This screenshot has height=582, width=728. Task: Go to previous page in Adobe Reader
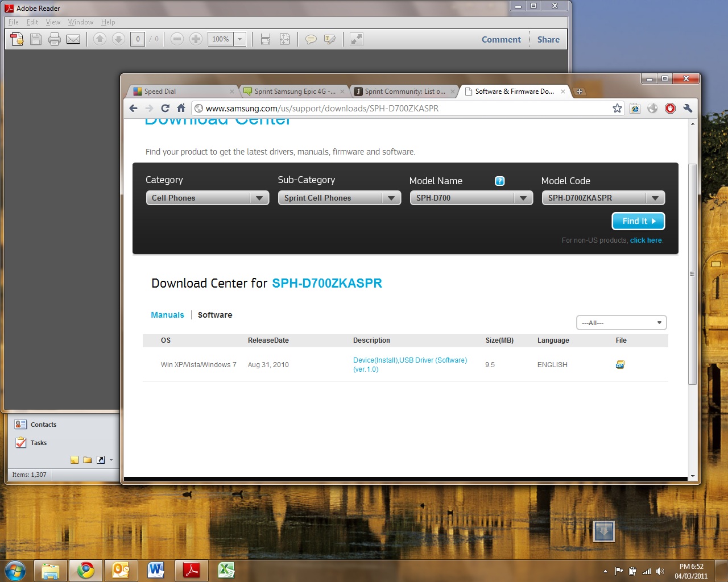(x=100, y=39)
